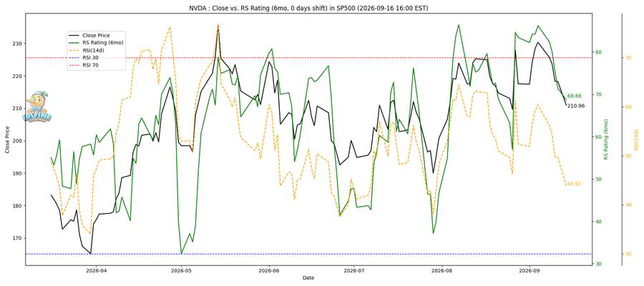Click the 220 tick on the Close Price axis
644x286 pixels.
18,76
